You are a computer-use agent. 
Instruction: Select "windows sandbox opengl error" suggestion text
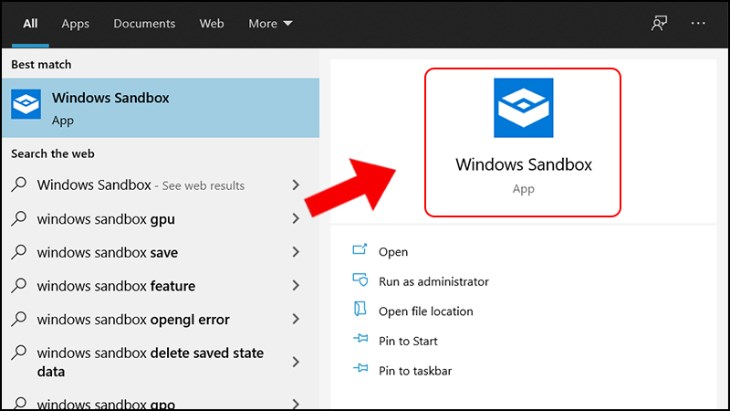(x=133, y=320)
